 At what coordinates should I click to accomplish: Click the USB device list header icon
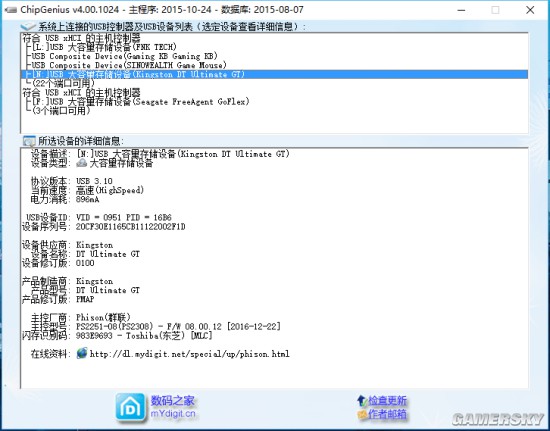click(28, 26)
